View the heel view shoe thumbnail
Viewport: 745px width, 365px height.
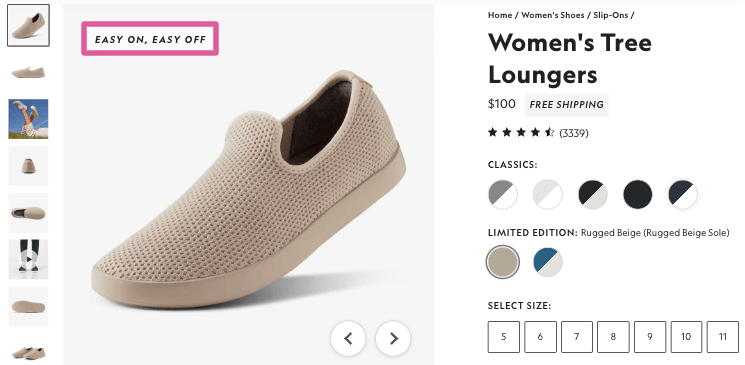click(x=29, y=165)
